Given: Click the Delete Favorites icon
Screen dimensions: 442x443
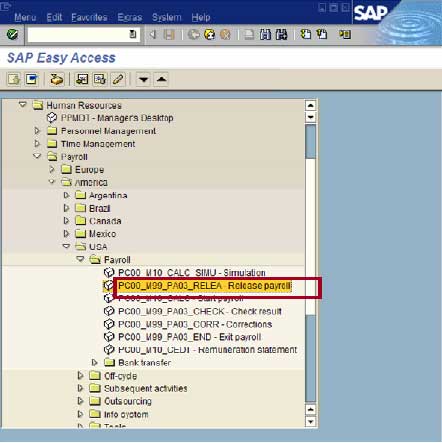Looking at the screenshot, I should [100, 79].
